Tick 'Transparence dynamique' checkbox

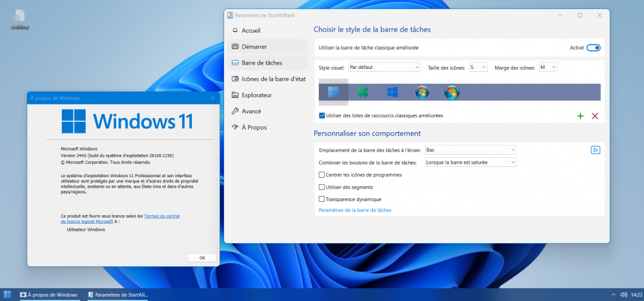(322, 199)
